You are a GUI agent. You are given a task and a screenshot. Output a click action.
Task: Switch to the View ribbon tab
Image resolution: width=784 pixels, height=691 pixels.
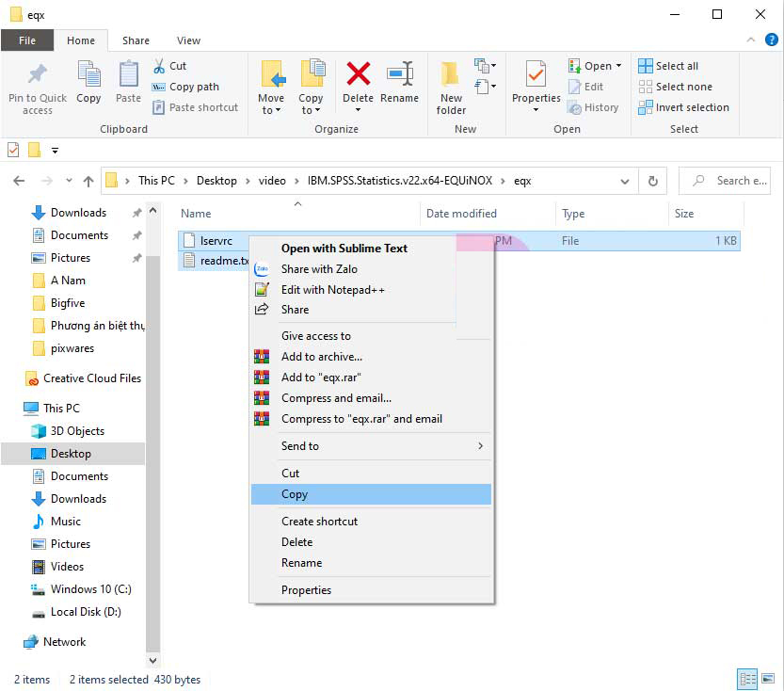coord(188,40)
